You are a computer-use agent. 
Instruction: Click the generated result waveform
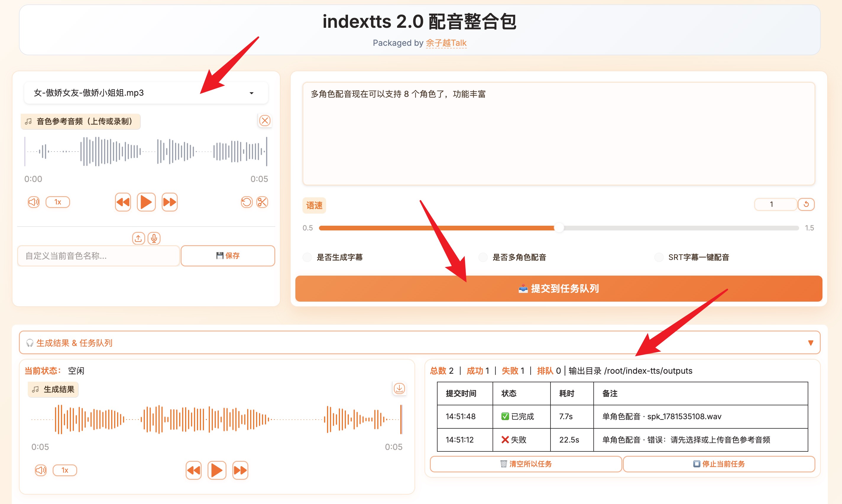point(216,420)
